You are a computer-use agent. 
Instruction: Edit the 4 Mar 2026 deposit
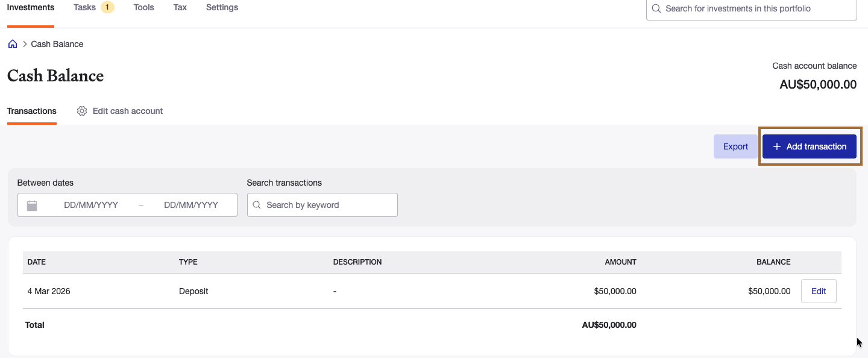[x=819, y=291]
